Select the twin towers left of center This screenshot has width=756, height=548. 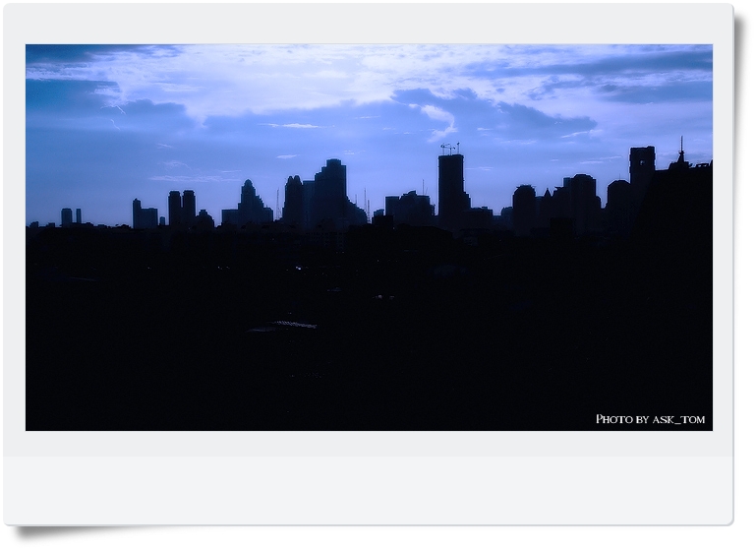[181, 209]
